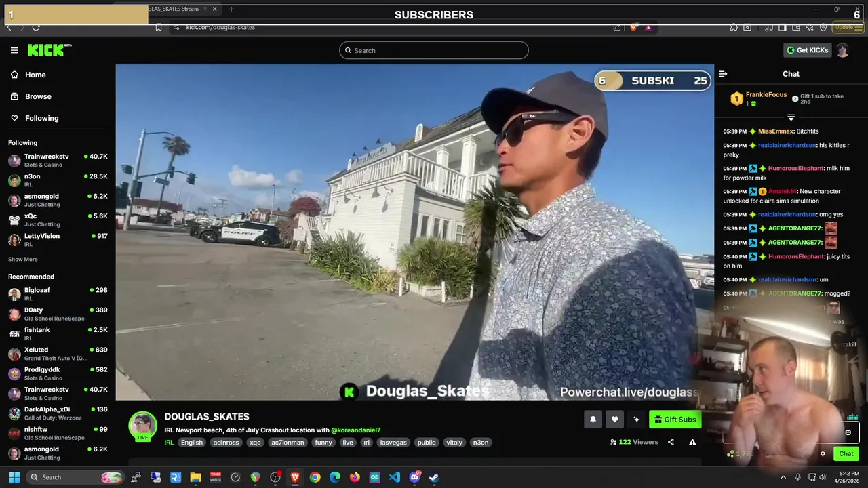Click the sparkle subscribe icon
Viewport: 868px width, 488px height.
tap(636, 420)
